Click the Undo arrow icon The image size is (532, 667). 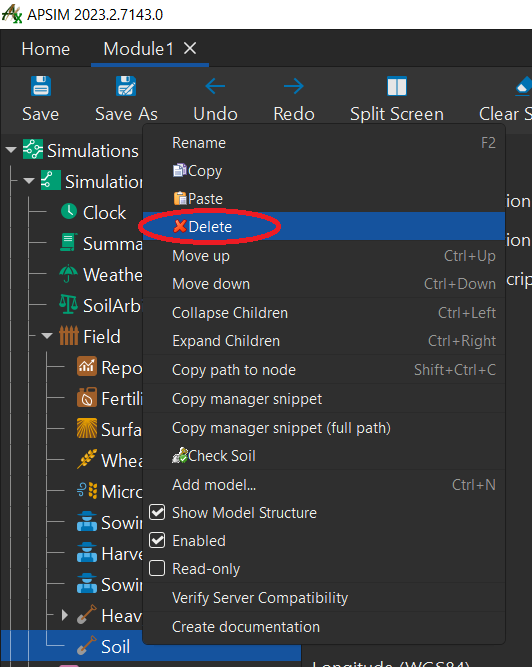coord(215,86)
